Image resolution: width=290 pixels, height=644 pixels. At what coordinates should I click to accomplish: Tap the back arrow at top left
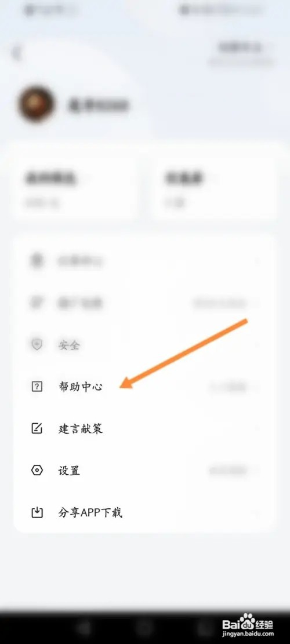click(x=16, y=53)
